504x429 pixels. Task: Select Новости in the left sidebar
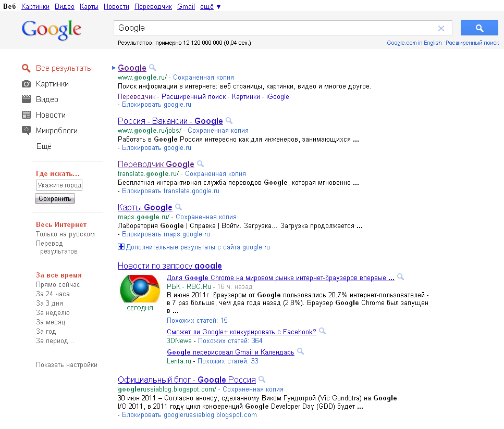coord(51,115)
